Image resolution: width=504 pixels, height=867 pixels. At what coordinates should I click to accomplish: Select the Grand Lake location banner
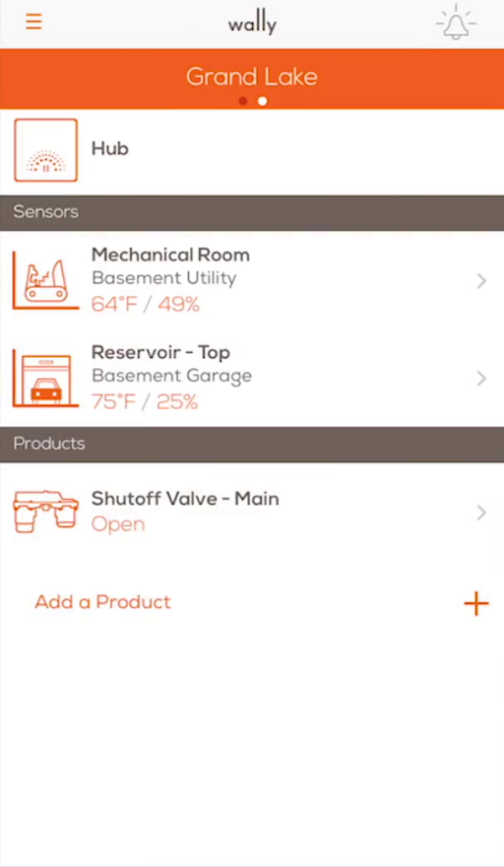point(252,77)
